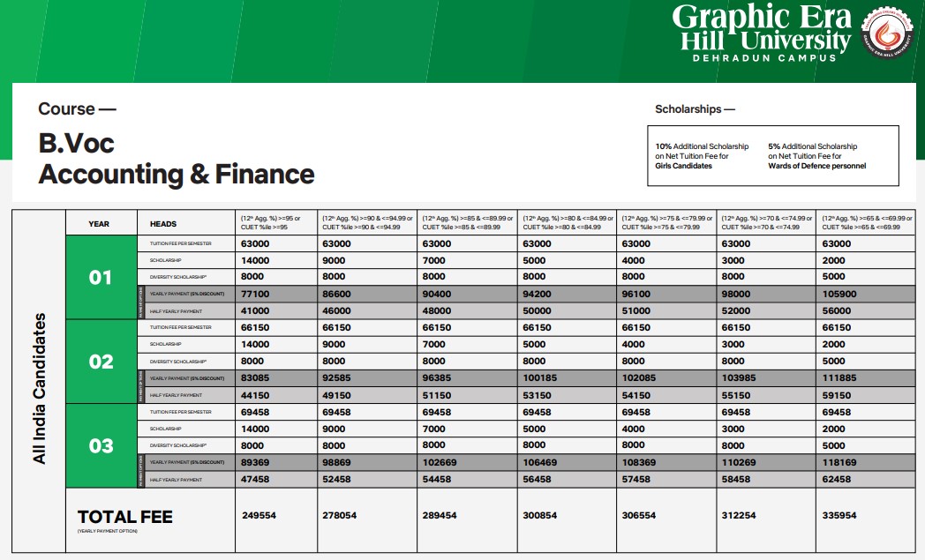Click the 'B.Voc' course heading
The width and height of the screenshot is (925, 560).
pos(76,143)
